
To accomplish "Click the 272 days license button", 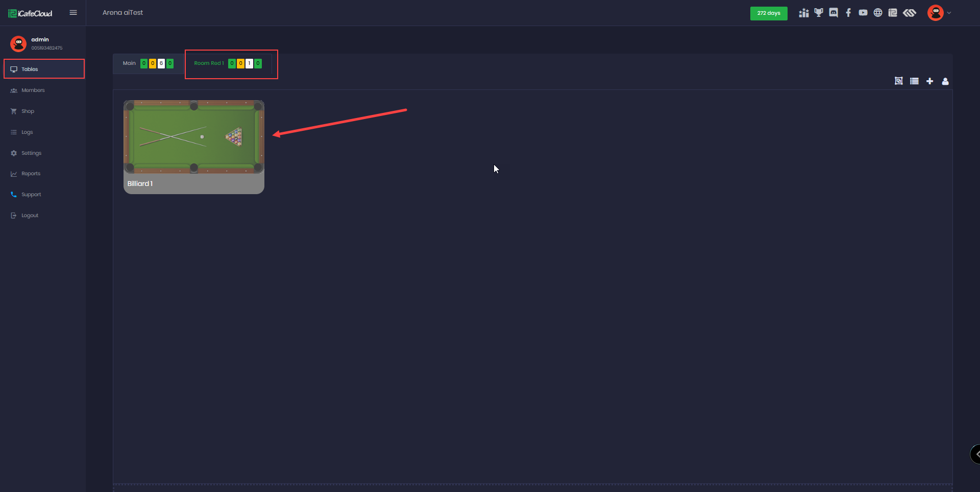I will pos(769,13).
